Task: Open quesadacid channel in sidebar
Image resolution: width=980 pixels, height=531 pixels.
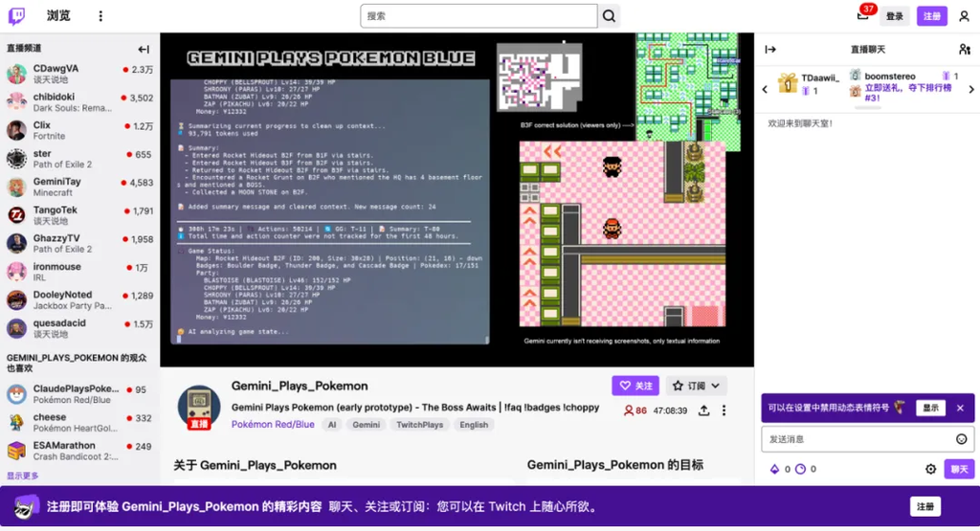Action: point(80,328)
